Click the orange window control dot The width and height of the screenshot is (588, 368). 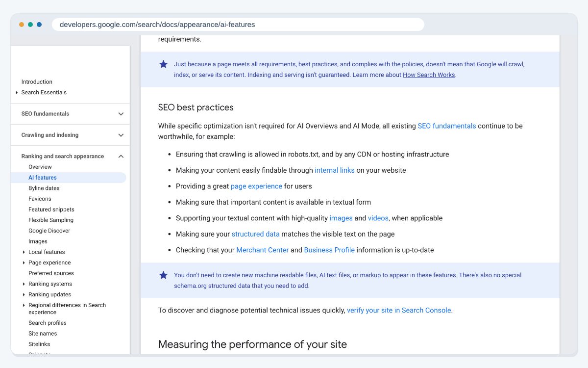tap(22, 25)
